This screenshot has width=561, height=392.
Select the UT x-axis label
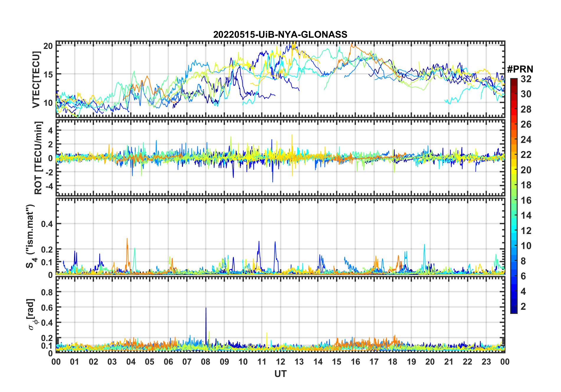coord(280,374)
